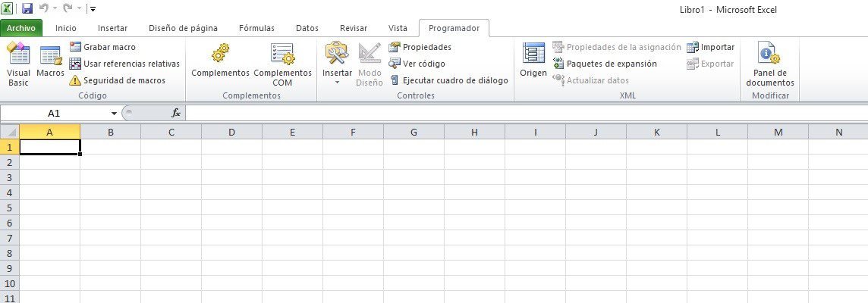
Task: Undo the last action
Action: click(44, 9)
